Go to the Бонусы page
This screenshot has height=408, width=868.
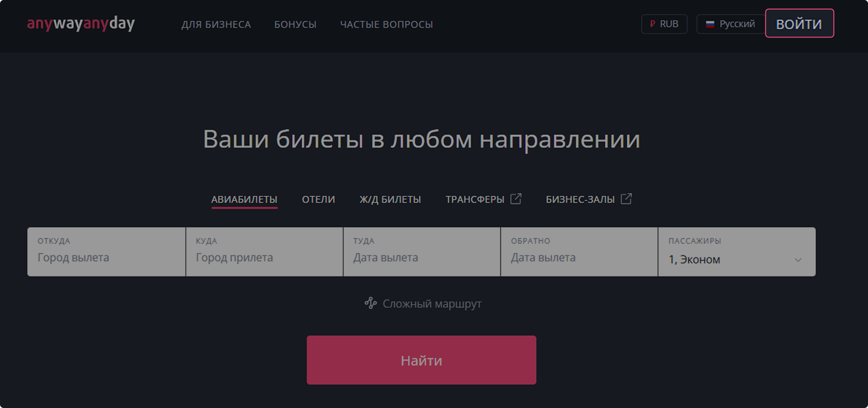pyautogui.click(x=295, y=24)
